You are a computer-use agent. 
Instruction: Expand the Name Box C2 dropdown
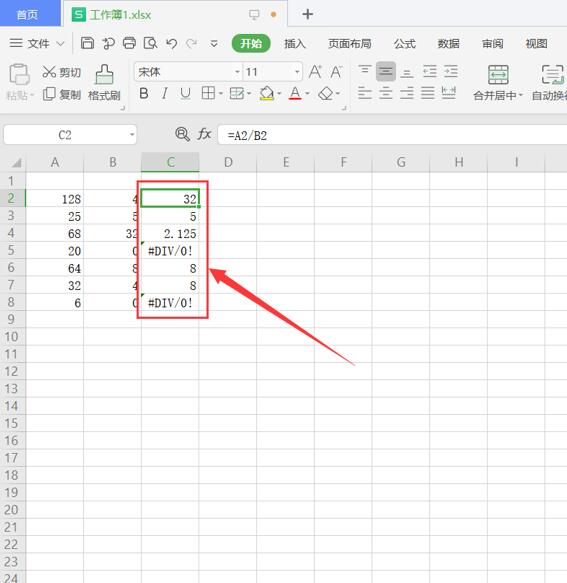click(x=132, y=135)
